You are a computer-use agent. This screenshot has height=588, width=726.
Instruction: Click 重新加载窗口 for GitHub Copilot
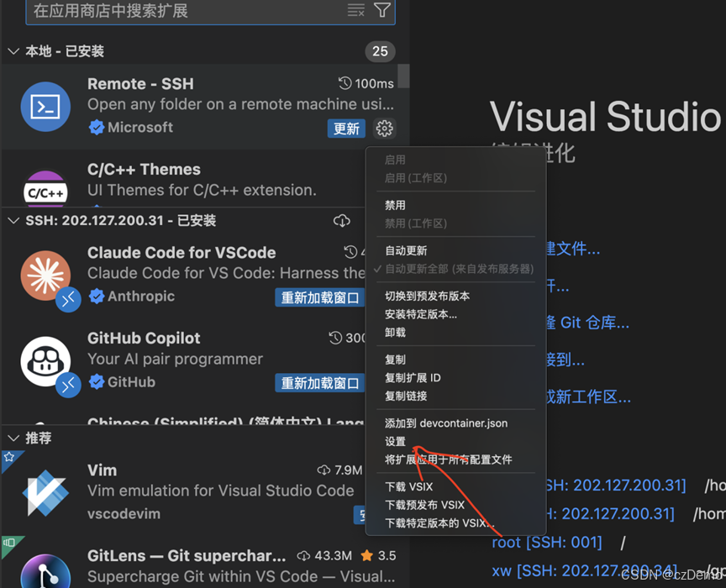click(x=320, y=382)
